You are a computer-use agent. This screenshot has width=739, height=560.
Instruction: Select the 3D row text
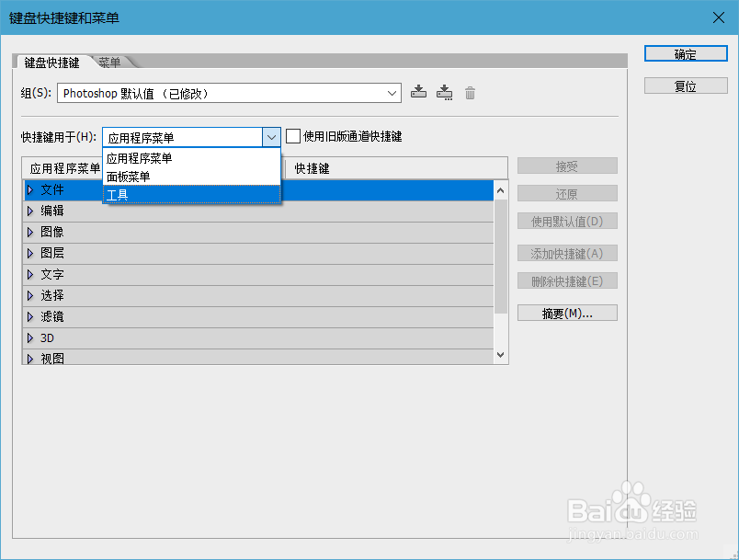coord(47,338)
